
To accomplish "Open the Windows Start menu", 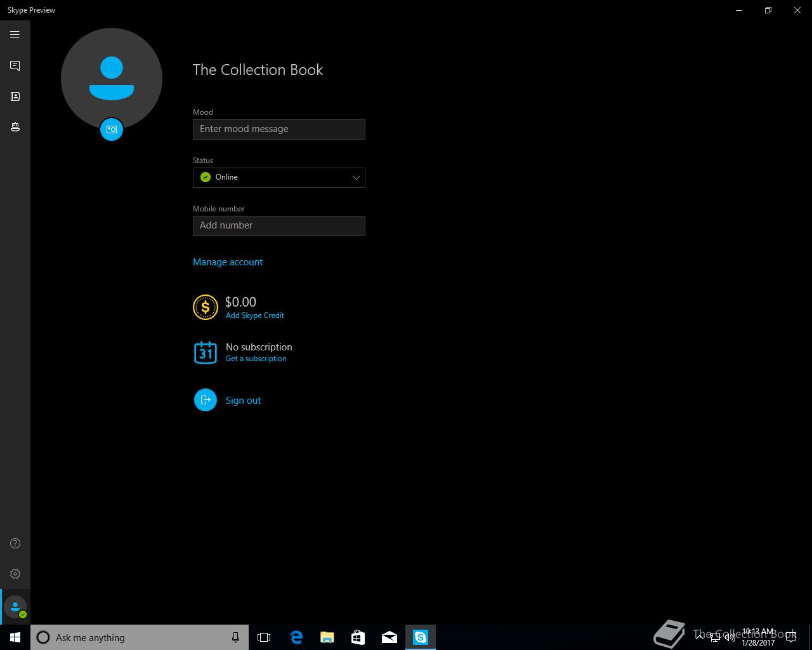I will tap(15, 637).
